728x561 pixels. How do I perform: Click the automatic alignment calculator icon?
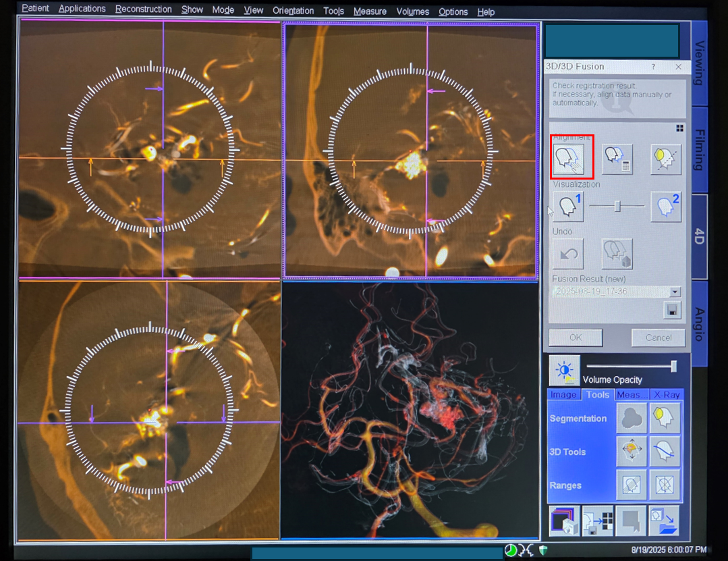[617, 159]
